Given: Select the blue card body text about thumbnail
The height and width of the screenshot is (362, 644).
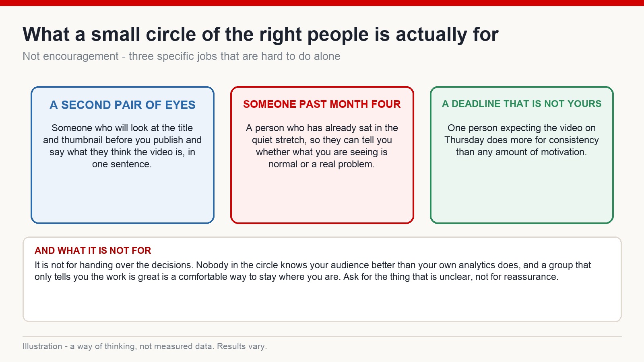Looking at the screenshot, I should [122, 146].
